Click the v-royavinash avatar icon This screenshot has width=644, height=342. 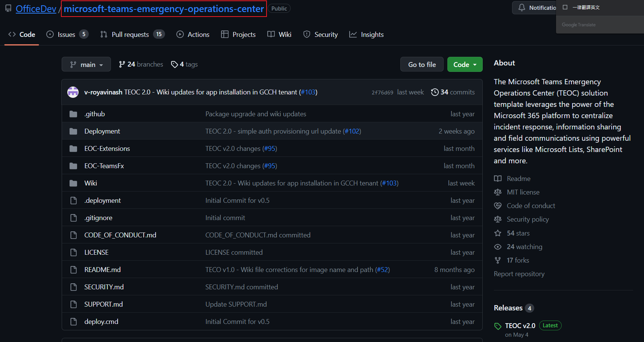73,92
